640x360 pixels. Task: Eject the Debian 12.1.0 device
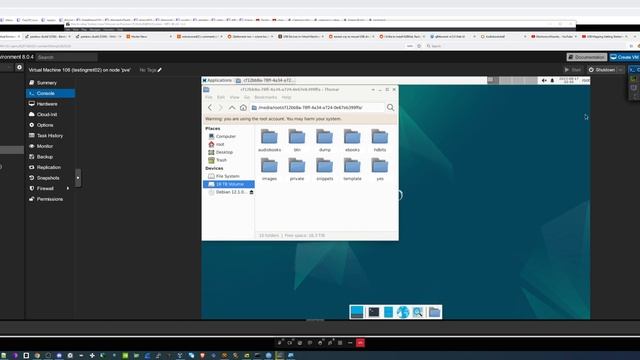(x=251, y=192)
